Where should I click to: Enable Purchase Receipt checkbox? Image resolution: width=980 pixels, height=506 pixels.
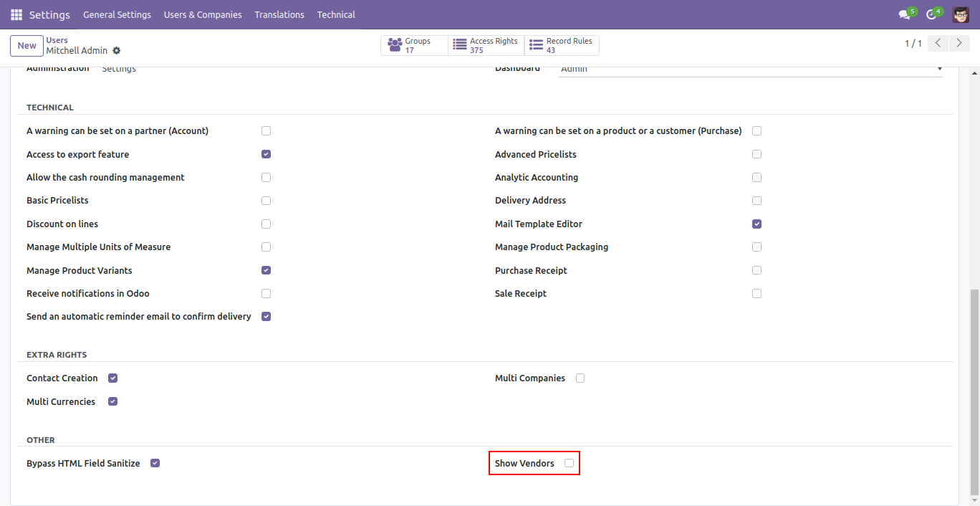point(757,270)
